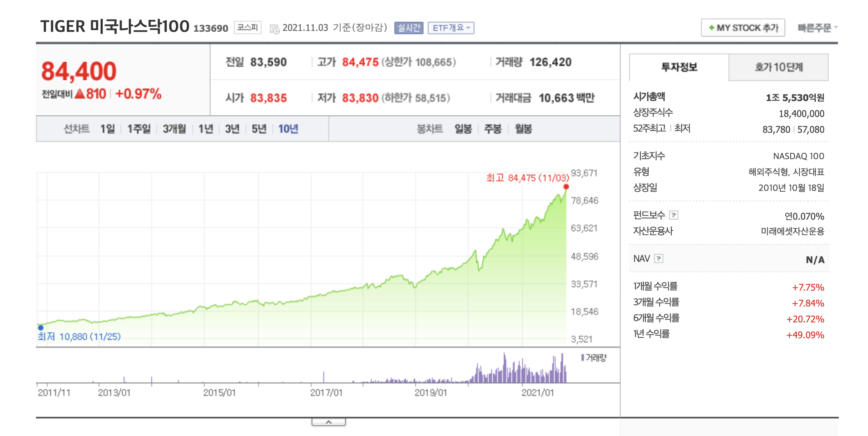Click the 저가 value 83,830
This screenshot has height=436, width=868.
tap(360, 98)
